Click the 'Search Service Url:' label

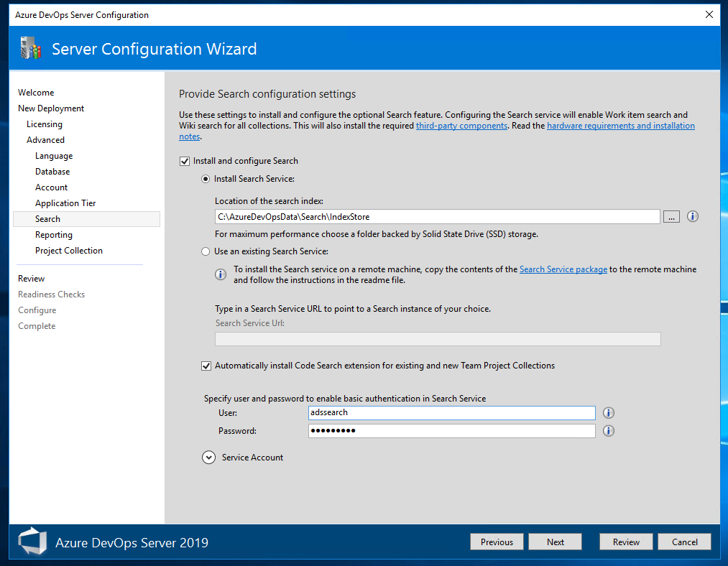coord(250,323)
